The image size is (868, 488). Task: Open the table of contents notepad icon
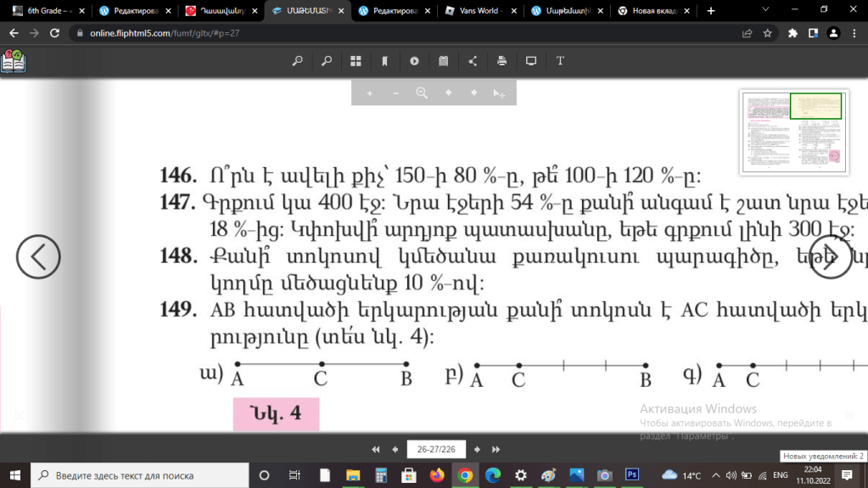(x=443, y=61)
